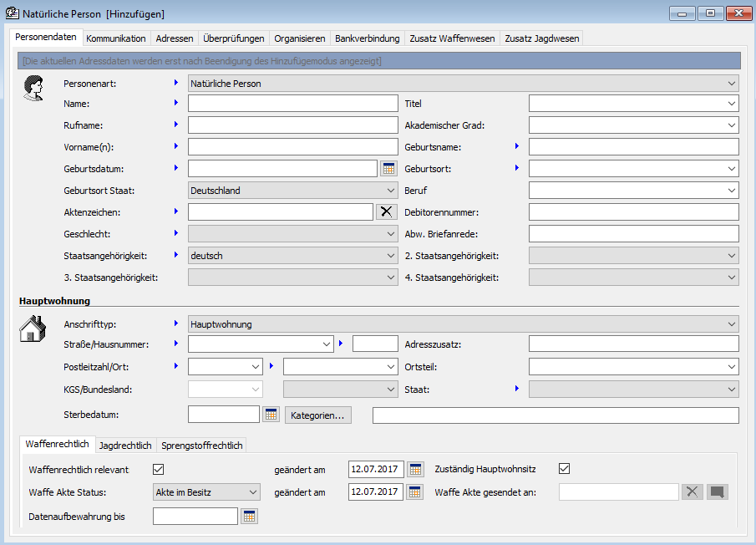This screenshot has height=545, width=756.
Task: Focus the Debitorennummer text field
Action: tap(633, 212)
